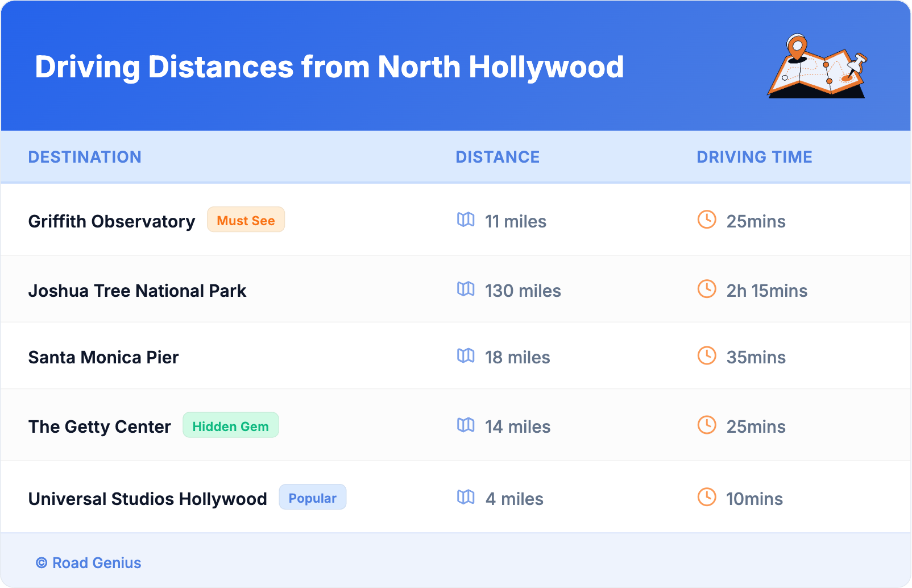Viewport: 912px width, 588px height.
Task: Click the Destination column header
Action: (x=85, y=157)
